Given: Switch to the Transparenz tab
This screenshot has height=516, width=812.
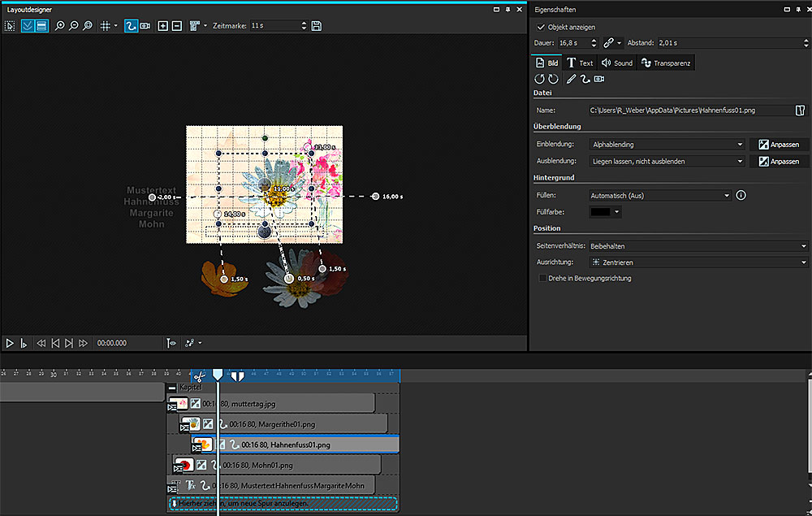Looking at the screenshot, I should point(666,63).
